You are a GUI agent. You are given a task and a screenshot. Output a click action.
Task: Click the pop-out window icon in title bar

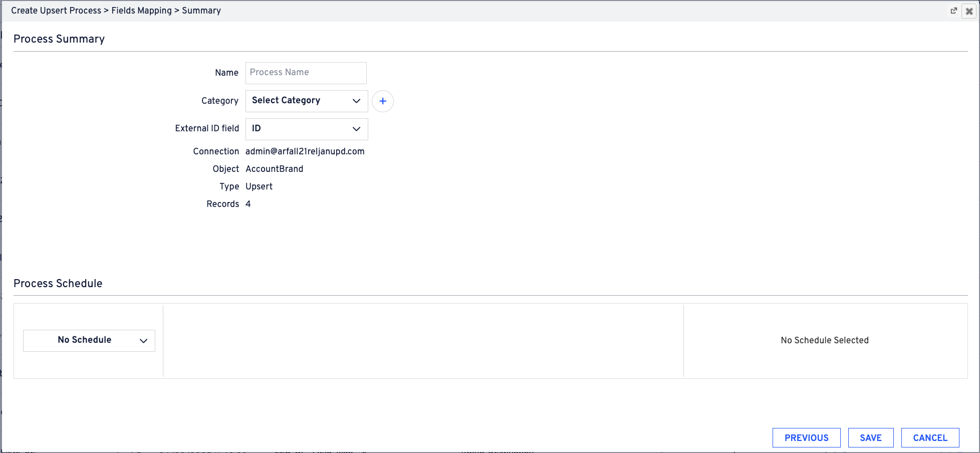(954, 11)
